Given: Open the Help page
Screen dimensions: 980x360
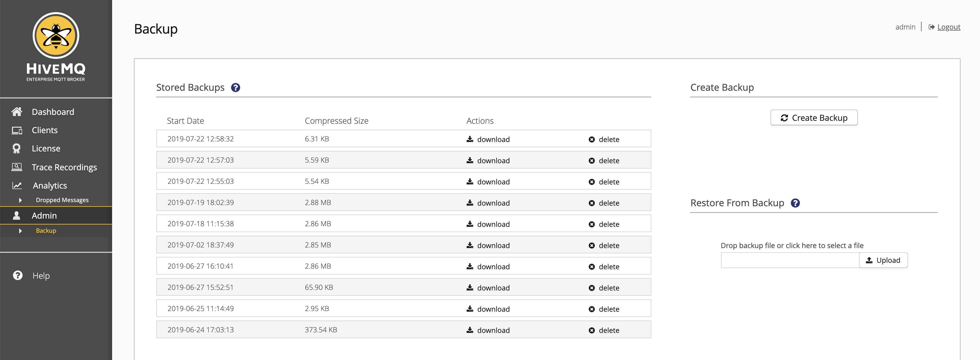Looking at the screenshot, I should coord(41,276).
